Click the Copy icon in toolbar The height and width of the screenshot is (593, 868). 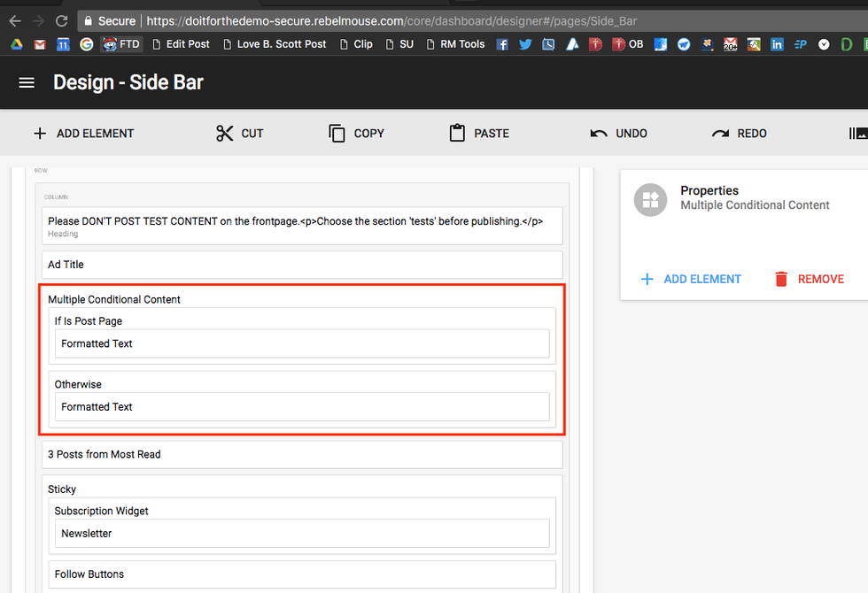tap(337, 134)
